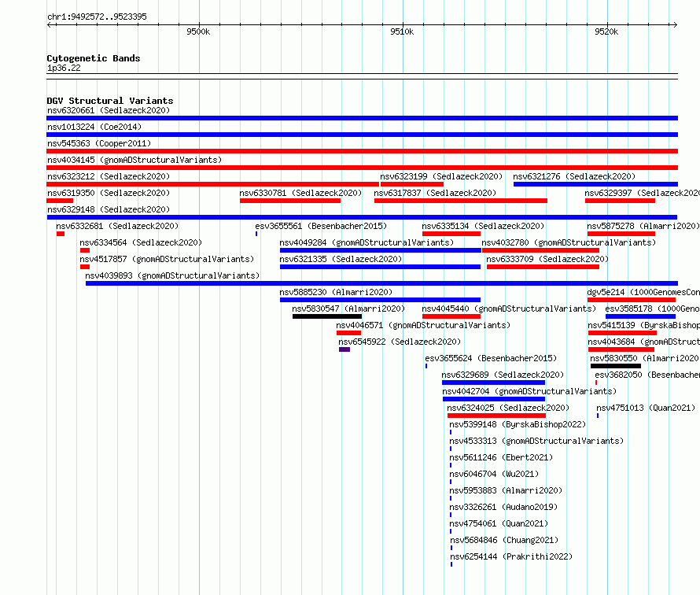
Task: Open esv3655561 (Besenbacher2015) label
Action: click(x=321, y=226)
